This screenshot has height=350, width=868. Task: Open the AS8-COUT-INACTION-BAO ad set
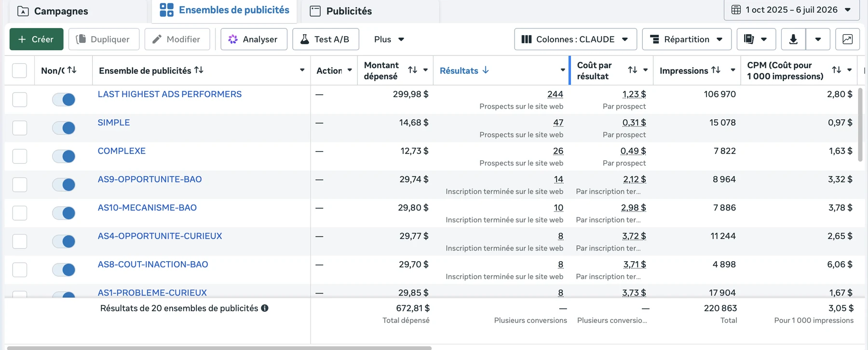click(x=153, y=265)
